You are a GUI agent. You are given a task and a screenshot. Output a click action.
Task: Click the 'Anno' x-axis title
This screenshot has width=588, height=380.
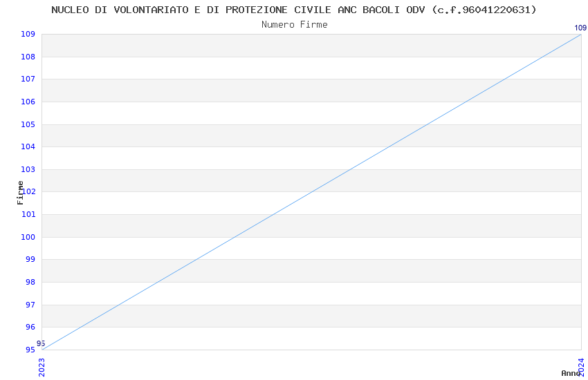(571, 373)
